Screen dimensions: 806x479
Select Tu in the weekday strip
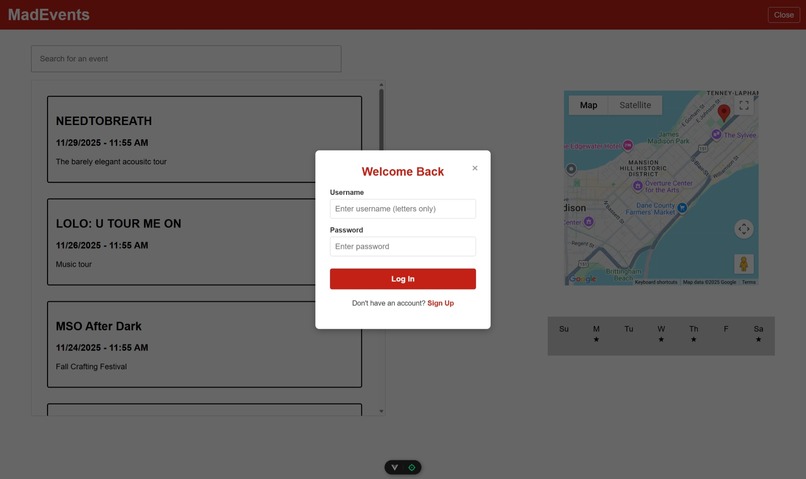pyautogui.click(x=629, y=329)
